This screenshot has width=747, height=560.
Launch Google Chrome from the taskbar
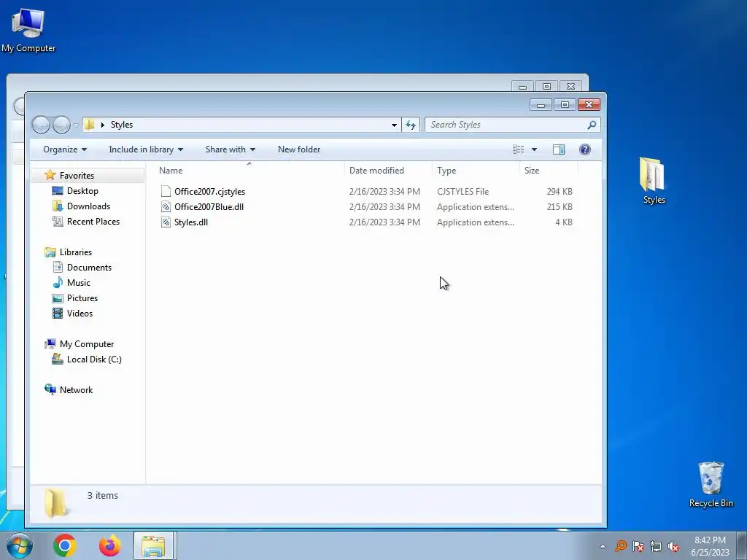(x=65, y=545)
